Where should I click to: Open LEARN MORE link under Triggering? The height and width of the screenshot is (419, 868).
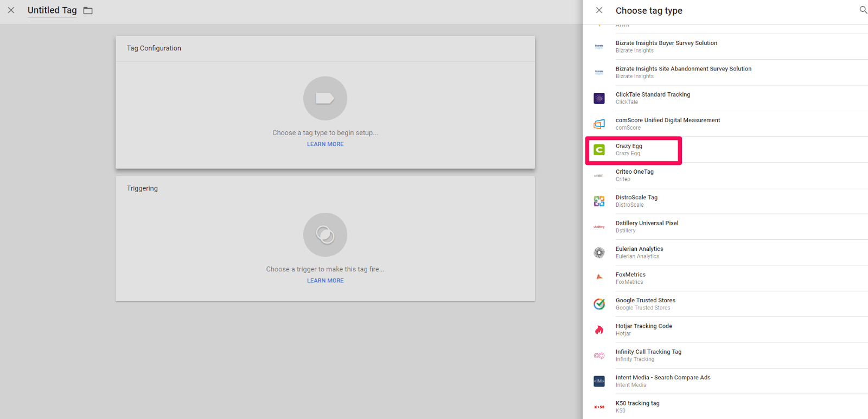tap(325, 281)
